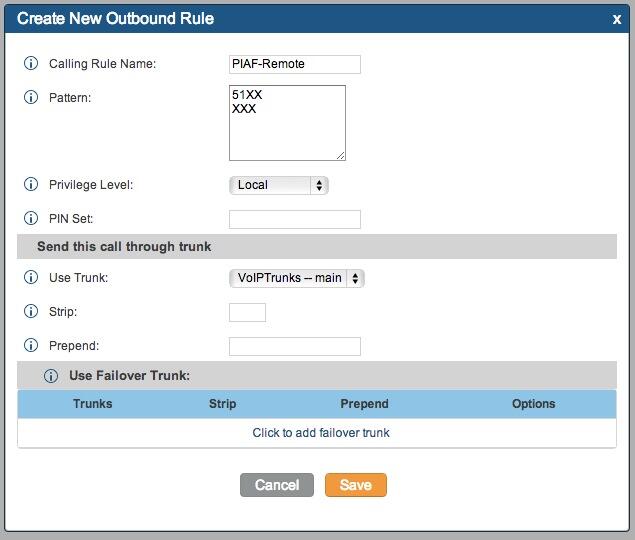The height and width of the screenshot is (540, 635).
Task: Click info icon beside Prepend label
Action: pos(31,346)
